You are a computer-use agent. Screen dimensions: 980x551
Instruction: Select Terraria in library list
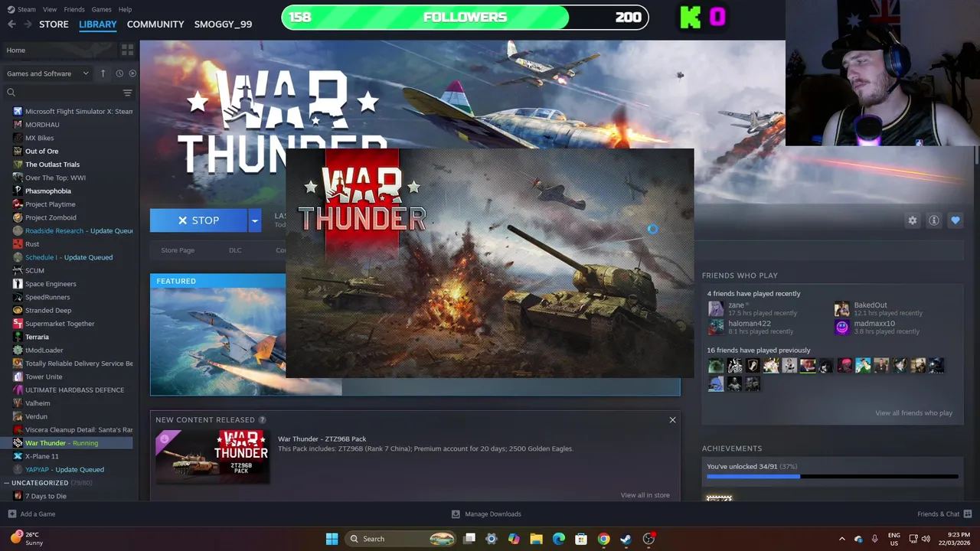(37, 337)
